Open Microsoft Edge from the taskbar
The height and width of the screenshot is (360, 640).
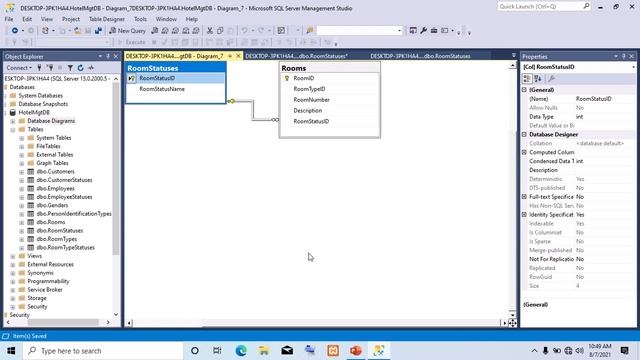pos(241,351)
